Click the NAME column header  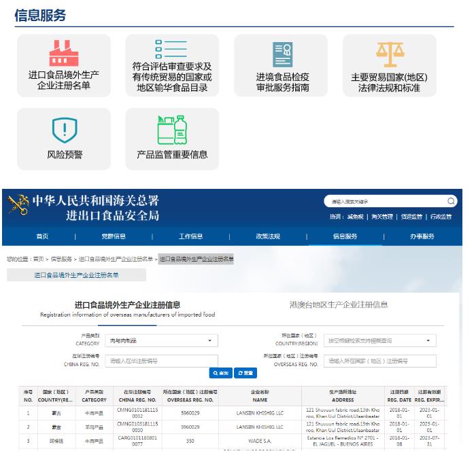click(260, 396)
